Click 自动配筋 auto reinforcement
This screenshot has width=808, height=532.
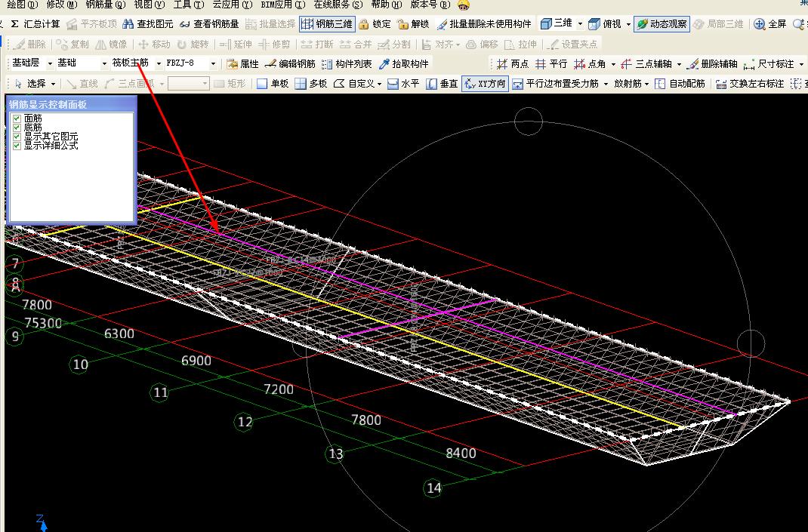(x=680, y=84)
